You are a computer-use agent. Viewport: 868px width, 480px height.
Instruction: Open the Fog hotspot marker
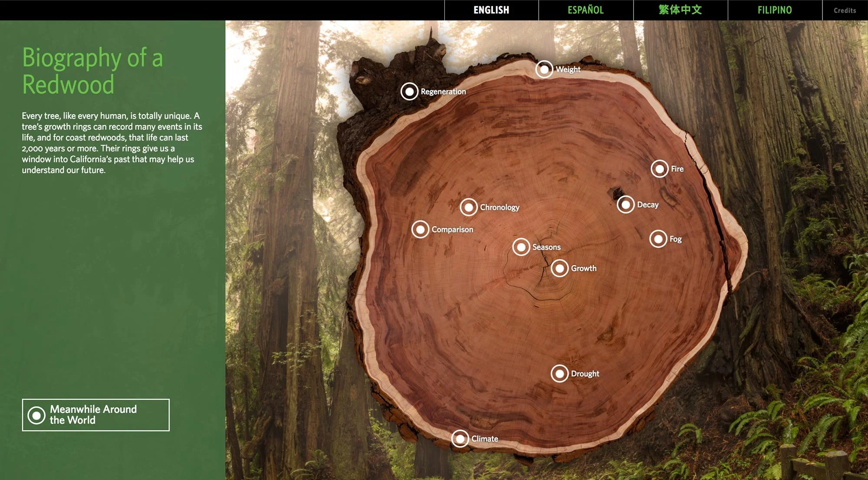(x=658, y=239)
